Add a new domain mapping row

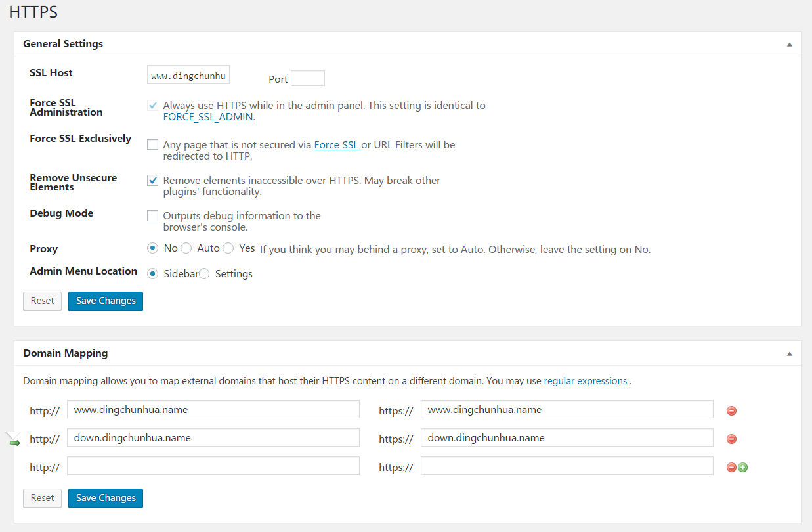[x=743, y=468]
